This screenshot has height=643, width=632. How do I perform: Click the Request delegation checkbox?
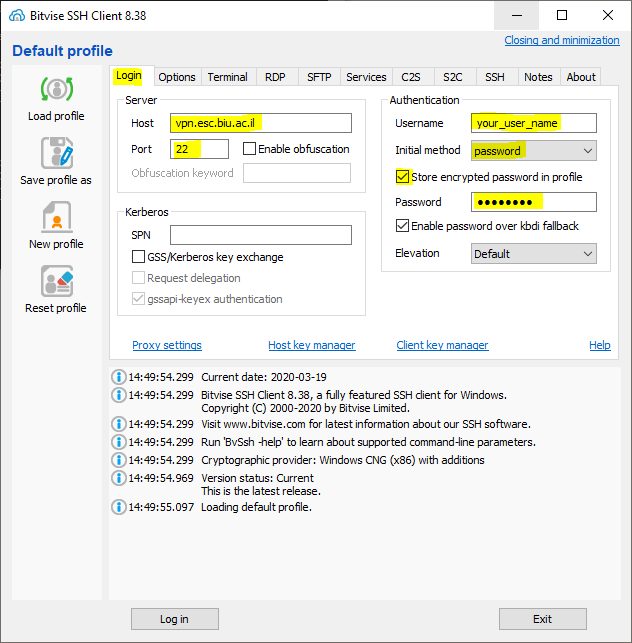pos(138,278)
